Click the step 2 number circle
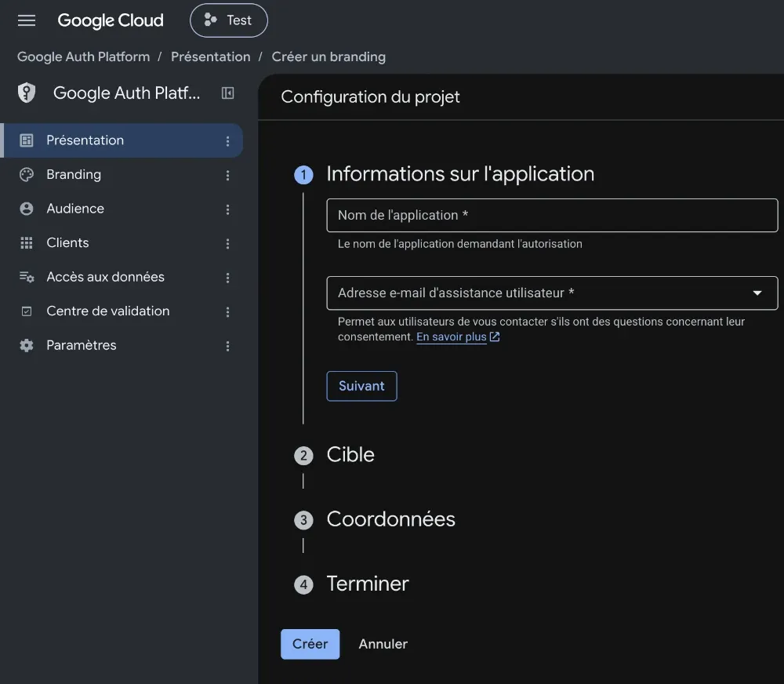The image size is (784, 684). tap(303, 456)
